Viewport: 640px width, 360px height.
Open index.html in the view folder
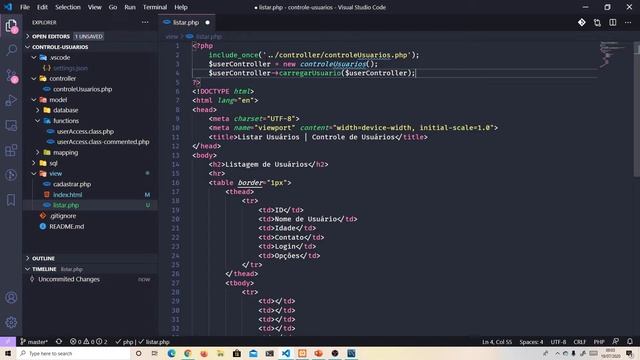(67, 195)
